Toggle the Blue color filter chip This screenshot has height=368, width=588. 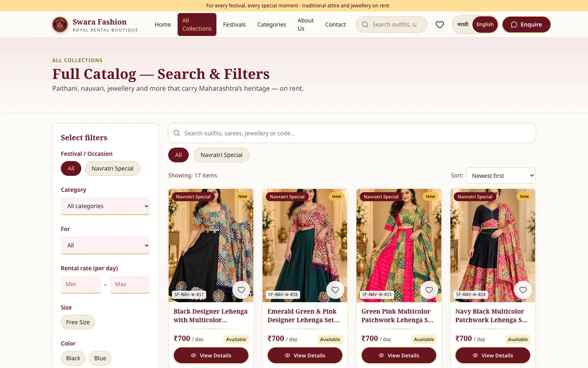pyautogui.click(x=100, y=358)
